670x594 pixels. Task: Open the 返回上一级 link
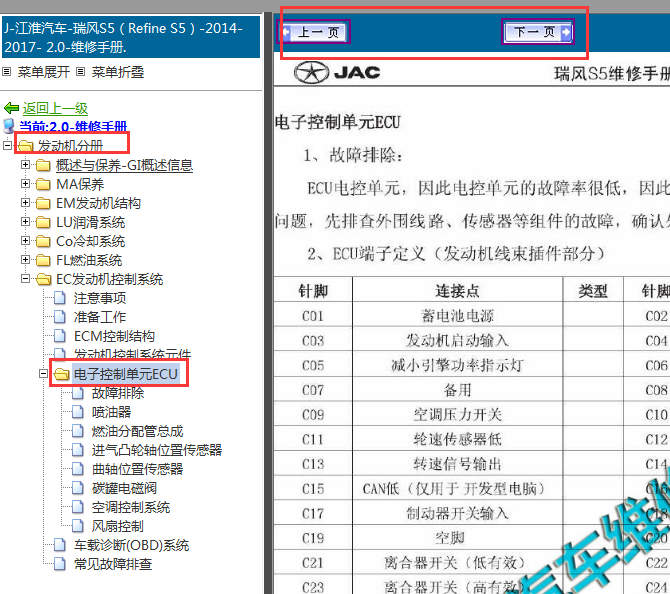tap(55, 108)
